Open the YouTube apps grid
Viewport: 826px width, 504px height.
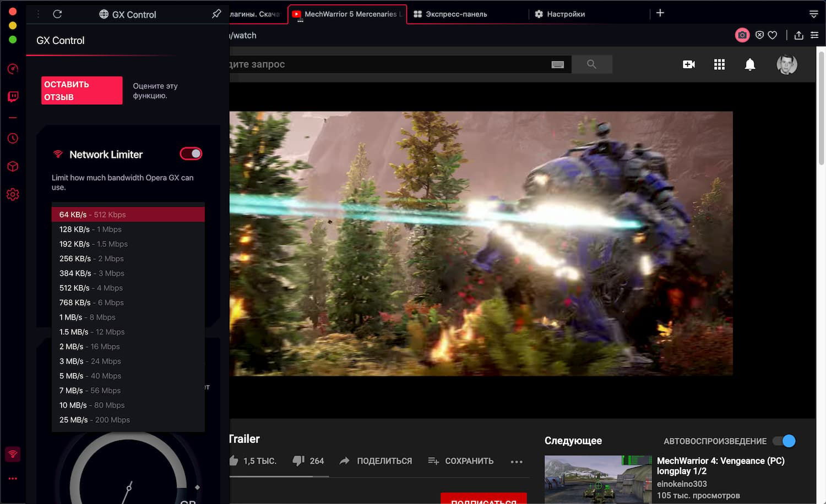point(719,64)
